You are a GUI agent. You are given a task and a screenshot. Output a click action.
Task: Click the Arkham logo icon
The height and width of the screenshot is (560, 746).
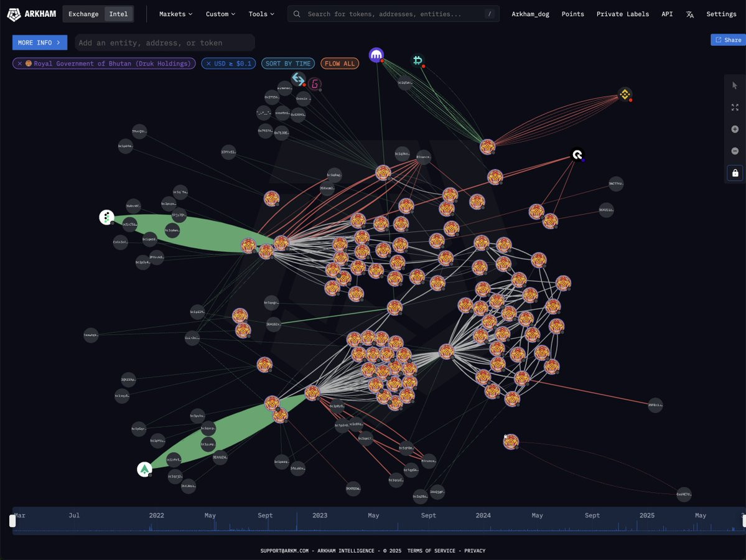14,14
